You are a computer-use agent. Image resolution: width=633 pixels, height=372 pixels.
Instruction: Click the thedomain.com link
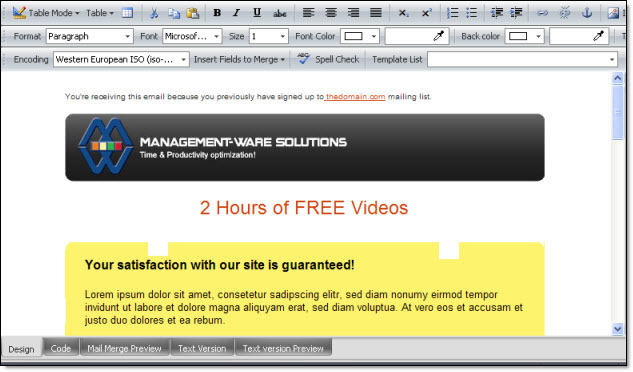coord(355,97)
